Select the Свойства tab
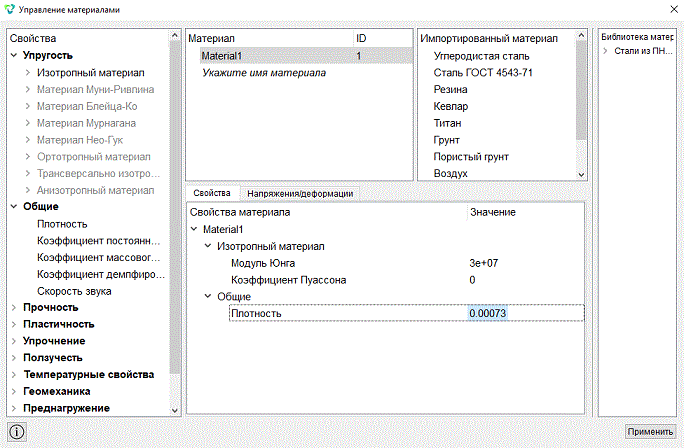 (212, 193)
